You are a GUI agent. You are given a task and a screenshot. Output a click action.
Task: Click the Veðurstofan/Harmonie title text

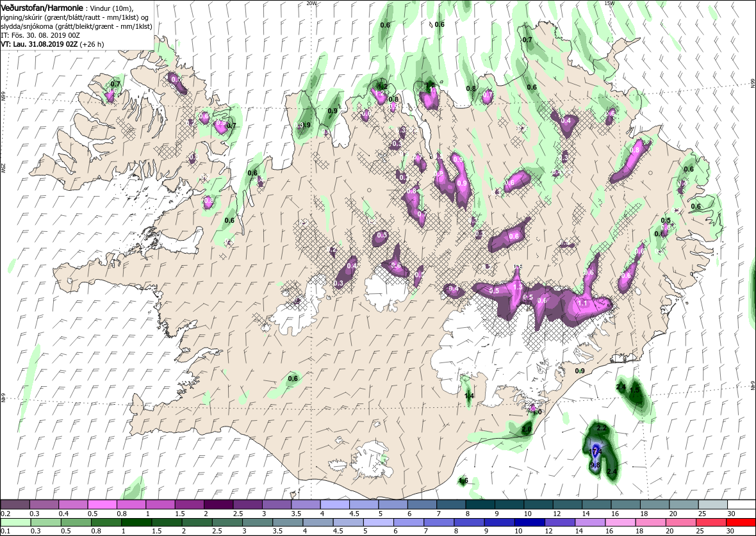tap(42, 9)
